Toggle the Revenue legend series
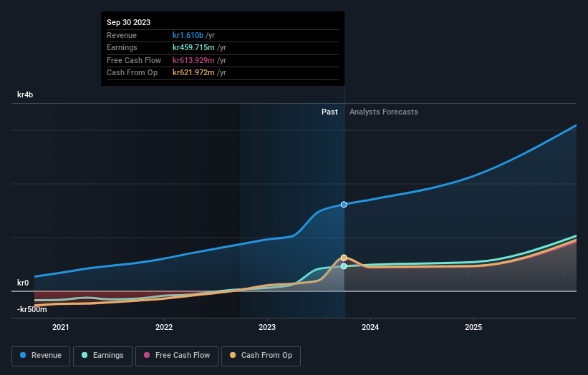Viewport: 588px width, 375px height. [41, 356]
